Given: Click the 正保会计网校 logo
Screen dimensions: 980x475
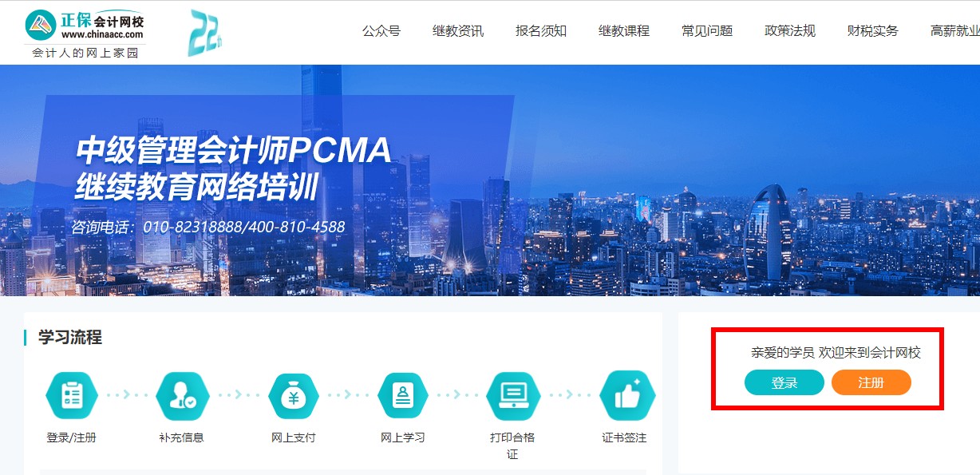Looking at the screenshot, I should click(85, 33).
